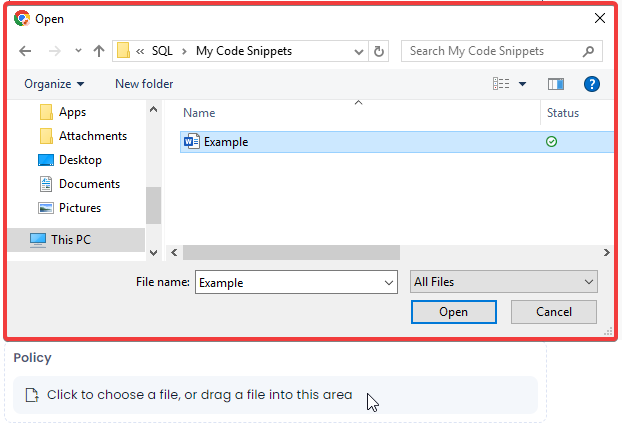This screenshot has height=427, width=622.
Task: Click the search magnifier icon
Action: (589, 51)
